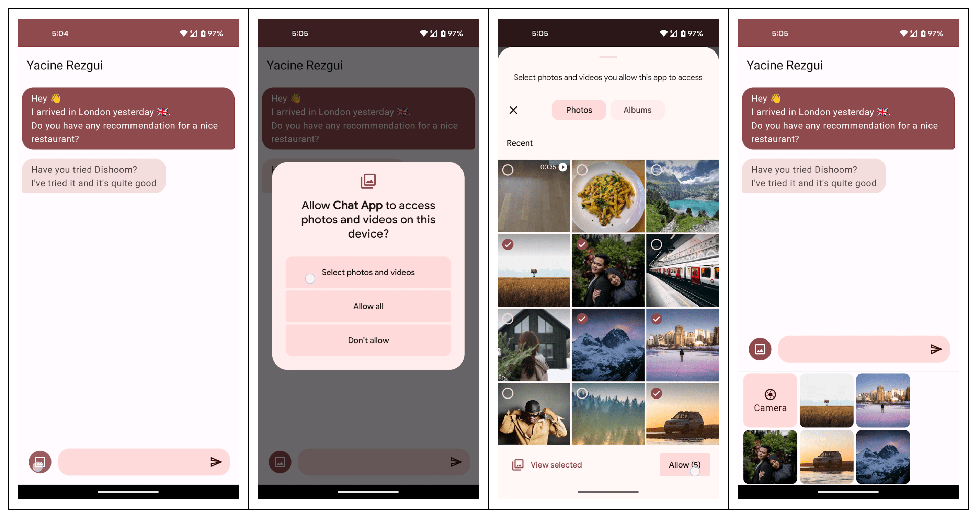Tap the close X button in photo selector
980x519 pixels.
[513, 110]
